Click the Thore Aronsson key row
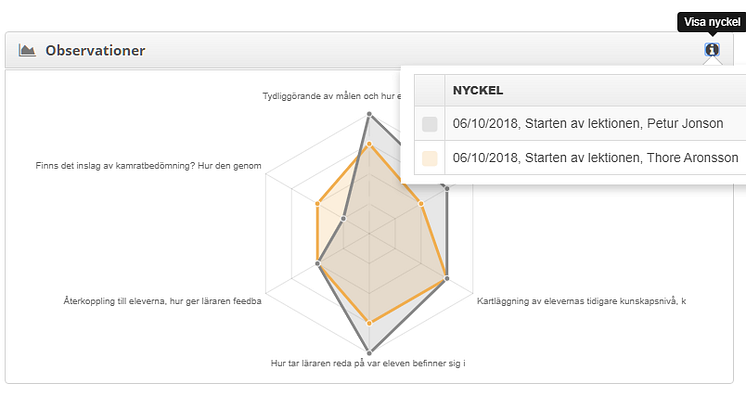This screenshot has height=393, width=746. [x=580, y=157]
